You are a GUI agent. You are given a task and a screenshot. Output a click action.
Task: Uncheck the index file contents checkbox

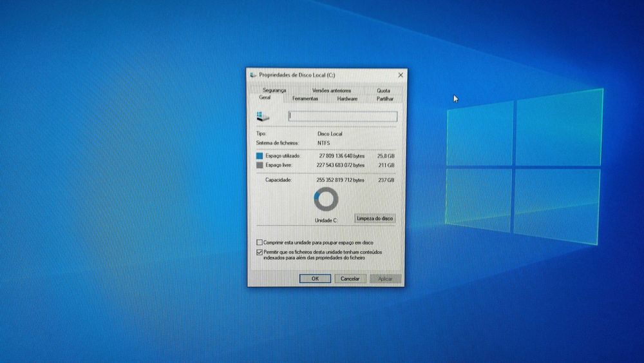tap(260, 252)
